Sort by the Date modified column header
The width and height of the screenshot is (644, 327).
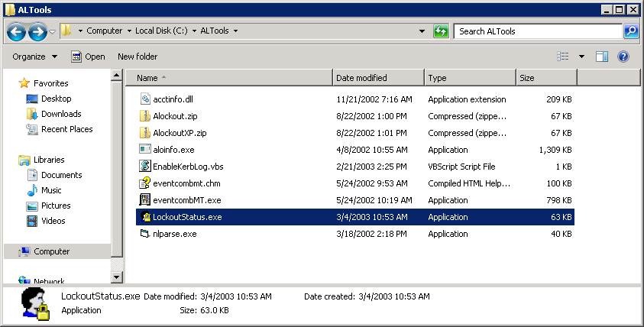tap(378, 78)
